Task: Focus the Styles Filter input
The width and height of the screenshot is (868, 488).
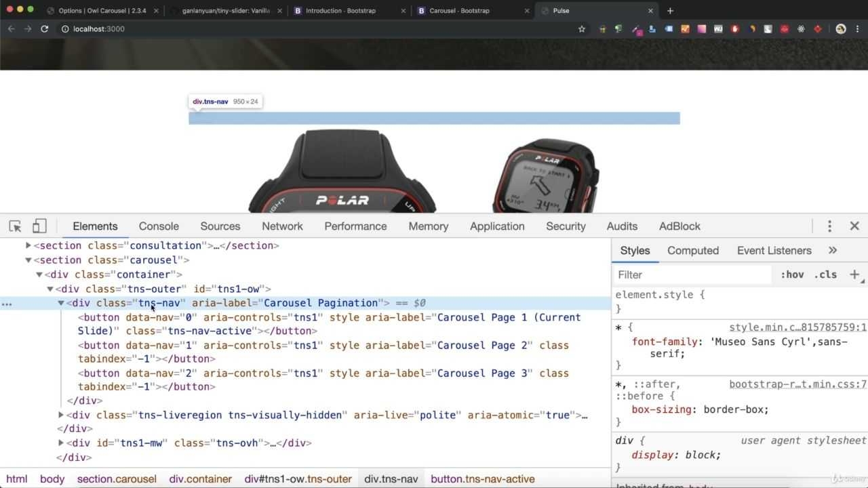Action: pos(693,274)
